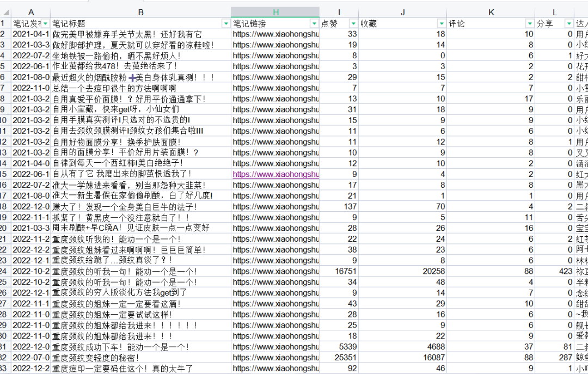Click header cell 点赞
Viewport: 588px width, 374px height.
click(339, 23)
